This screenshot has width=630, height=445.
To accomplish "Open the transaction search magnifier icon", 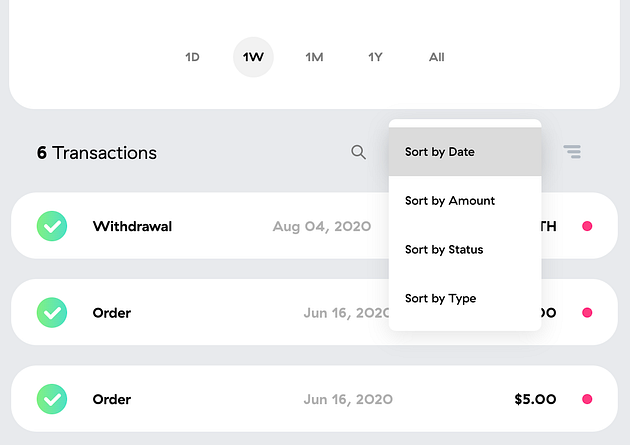I will click(x=358, y=152).
